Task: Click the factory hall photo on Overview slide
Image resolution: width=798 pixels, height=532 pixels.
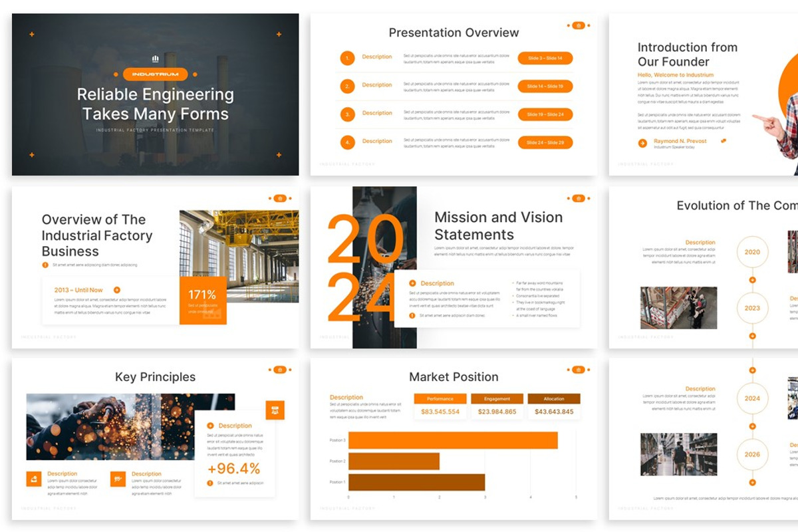Action: [x=239, y=256]
